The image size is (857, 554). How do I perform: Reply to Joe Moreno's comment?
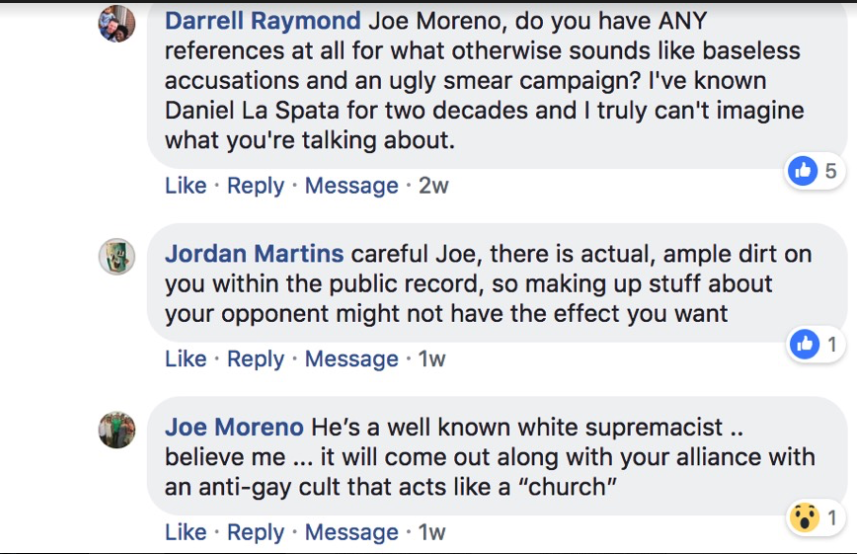(x=256, y=533)
